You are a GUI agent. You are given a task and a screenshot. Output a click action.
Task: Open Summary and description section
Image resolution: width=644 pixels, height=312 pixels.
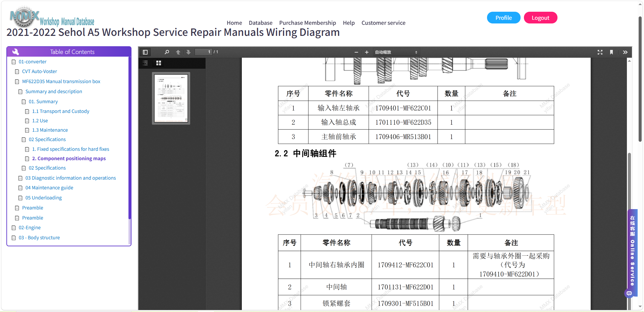coord(54,91)
